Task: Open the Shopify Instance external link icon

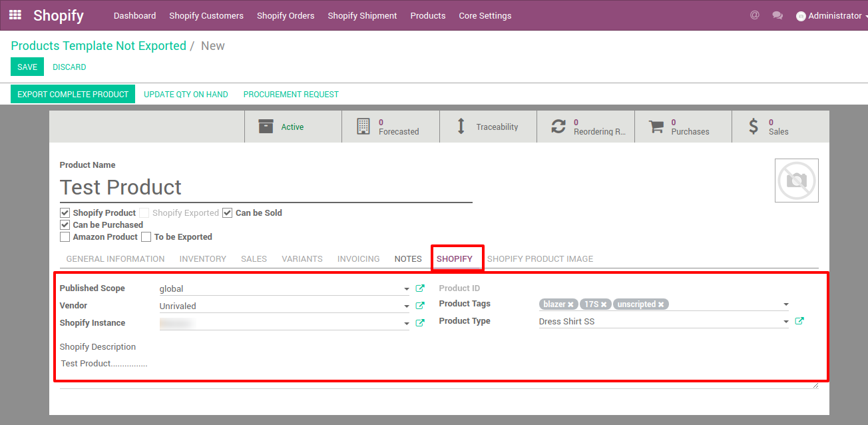Action: pos(420,323)
